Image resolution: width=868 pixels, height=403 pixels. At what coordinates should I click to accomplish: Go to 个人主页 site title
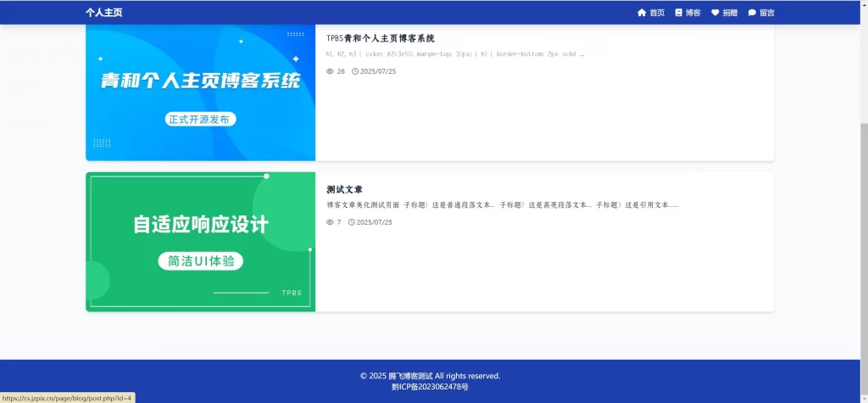[104, 13]
